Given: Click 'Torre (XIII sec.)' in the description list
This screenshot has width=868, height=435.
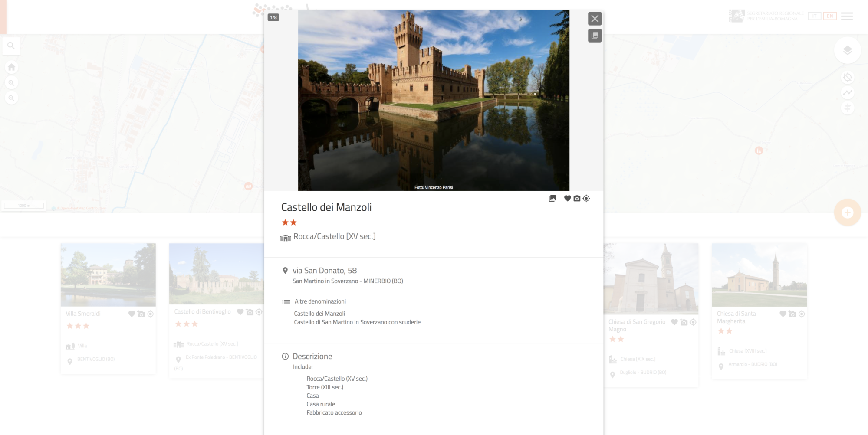Looking at the screenshot, I should pyautogui.click(x=325, y=387).
